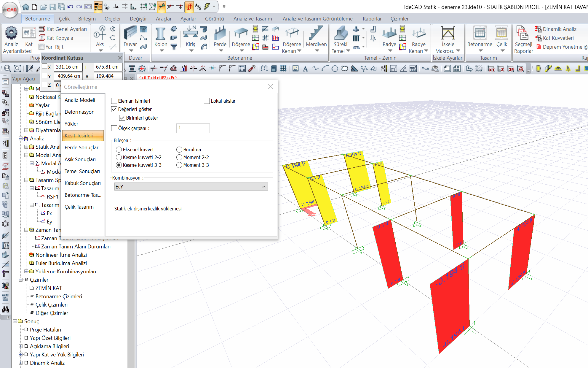The width and height of the screenshot is (588, 368).
Task: Open Seçmeli Raporlar icon
Action: click(x=522, y=33)
